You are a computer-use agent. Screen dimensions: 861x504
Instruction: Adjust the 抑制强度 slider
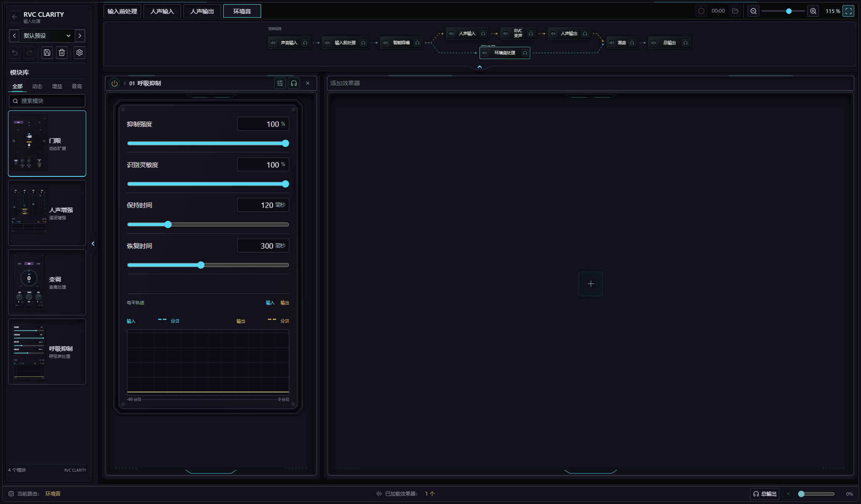pyautogui.click(x=208, y=144)
